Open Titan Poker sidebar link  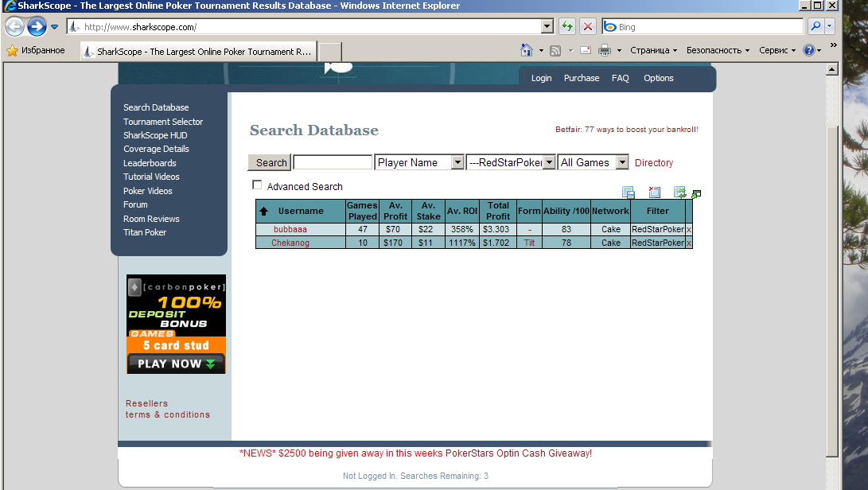point(145,232)
